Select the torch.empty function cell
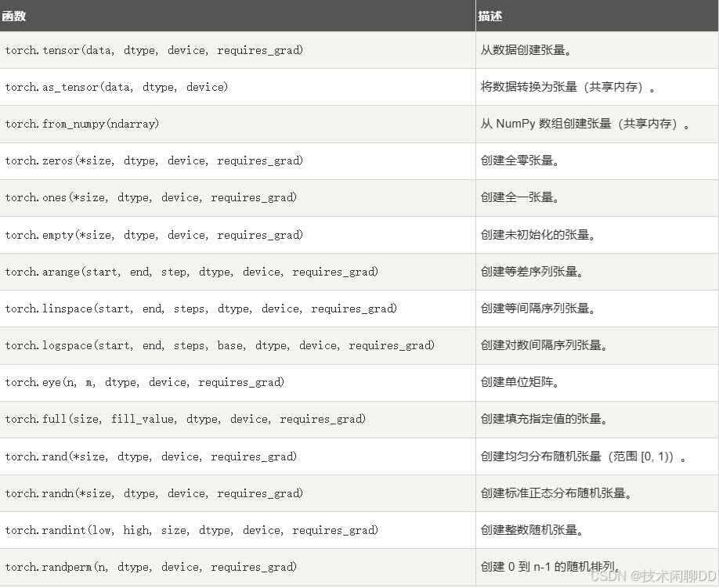The image size is (719, 588). pos(237,235)
